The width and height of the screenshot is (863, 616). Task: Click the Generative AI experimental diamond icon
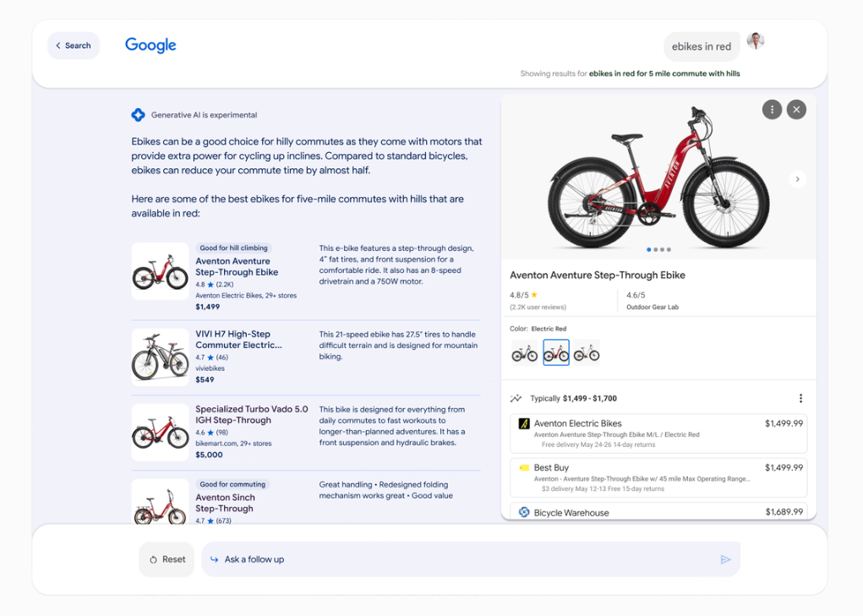pyautogui.click(x=137, y=115)
